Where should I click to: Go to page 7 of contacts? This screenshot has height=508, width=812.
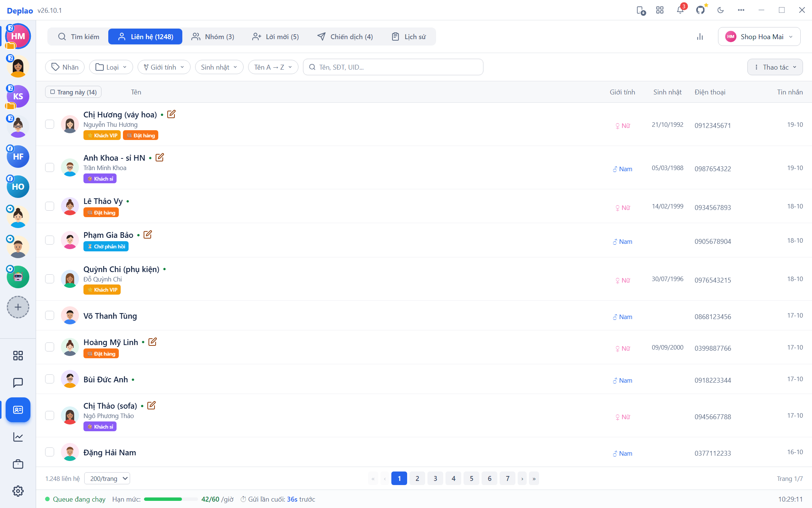(x=507, y=479)
